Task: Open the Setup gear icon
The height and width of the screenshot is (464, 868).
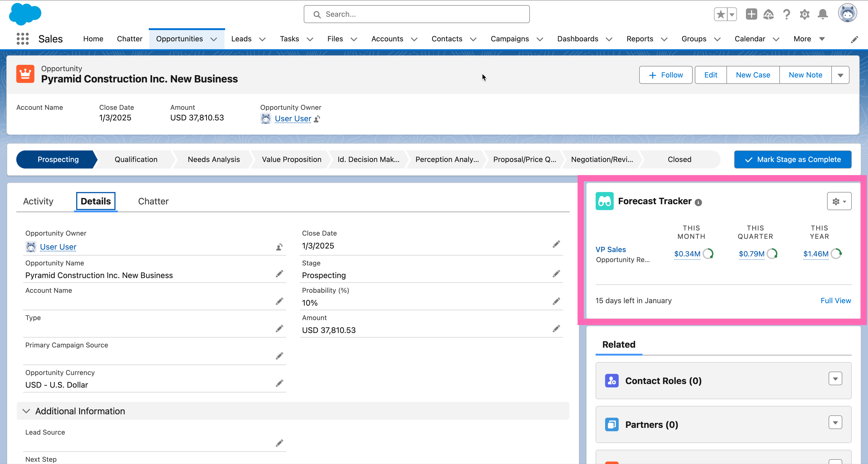Action: [x=805, y=14]
